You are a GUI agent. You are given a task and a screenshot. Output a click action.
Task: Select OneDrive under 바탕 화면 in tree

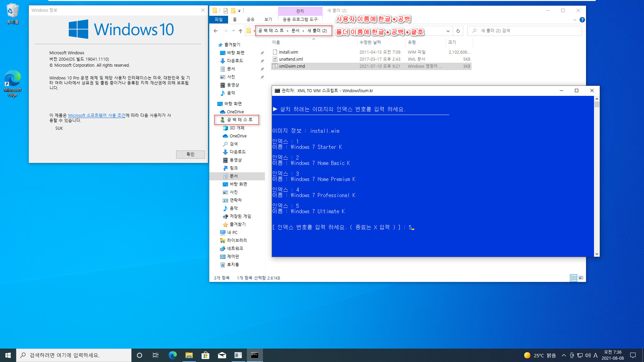[x=235, y=112]
